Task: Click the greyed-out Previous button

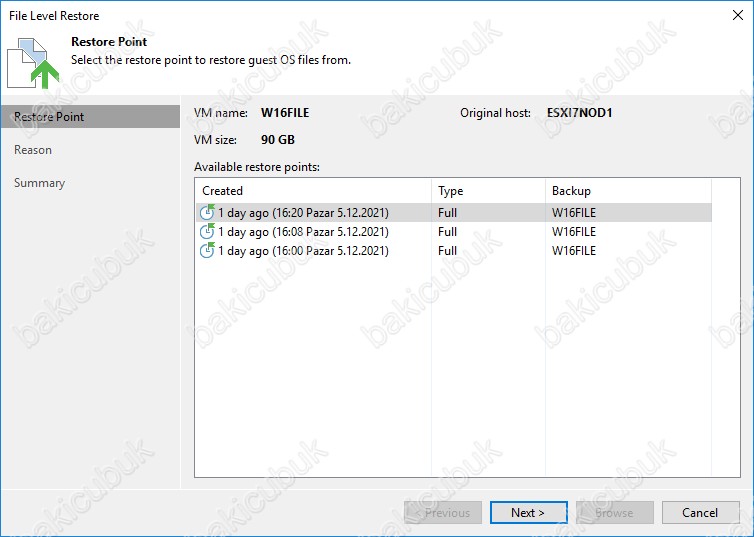Action: point(443,512)
